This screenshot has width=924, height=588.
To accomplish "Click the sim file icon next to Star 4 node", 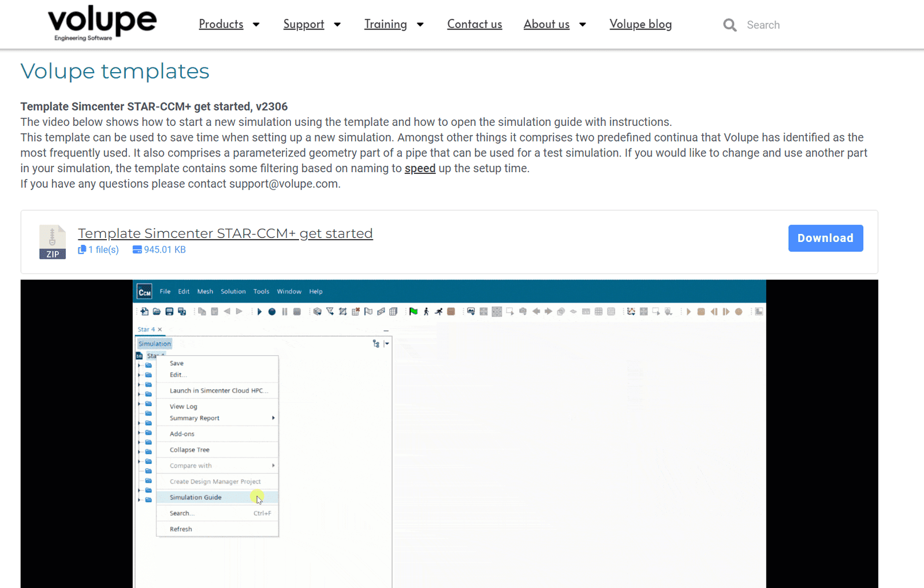I will click(139, 356).
